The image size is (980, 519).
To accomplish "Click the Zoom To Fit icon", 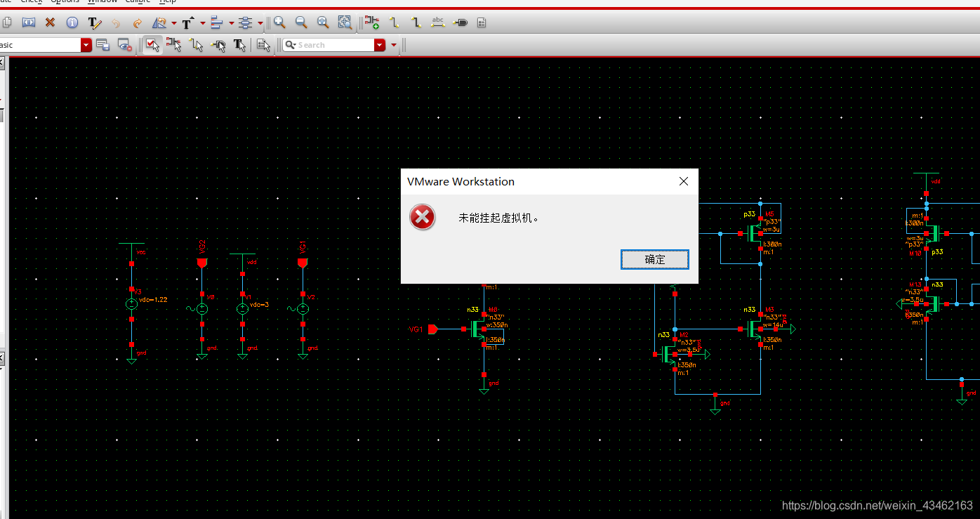I will pos(323,22).
